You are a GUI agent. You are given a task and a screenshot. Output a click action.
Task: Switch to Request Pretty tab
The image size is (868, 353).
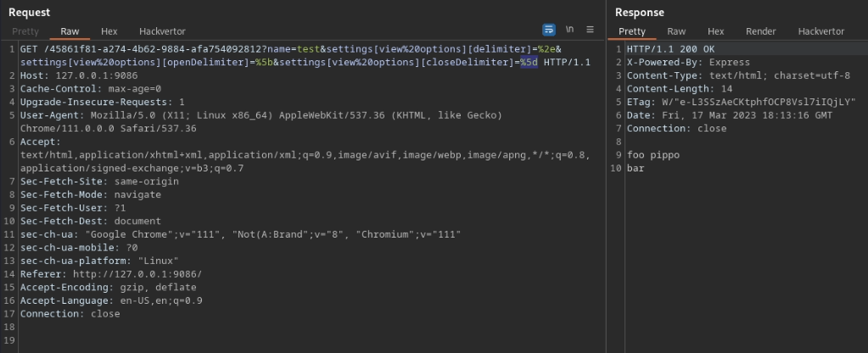pos(25,31)
